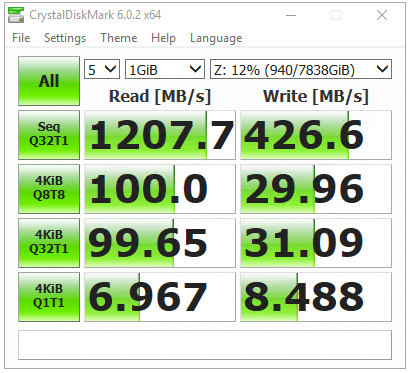The image size is (412, 373).
Task: Open the File menu
Action: coord(21,38)
